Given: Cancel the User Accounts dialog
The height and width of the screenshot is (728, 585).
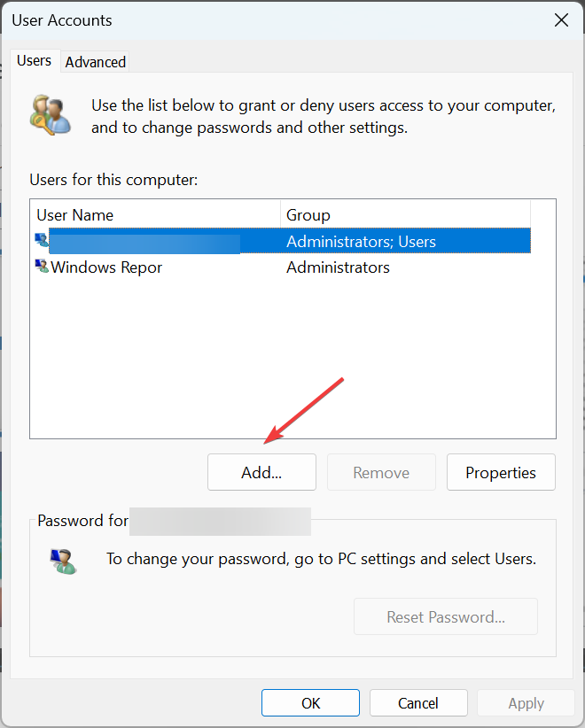Looking at the screenshot, I should coord(418,703).
